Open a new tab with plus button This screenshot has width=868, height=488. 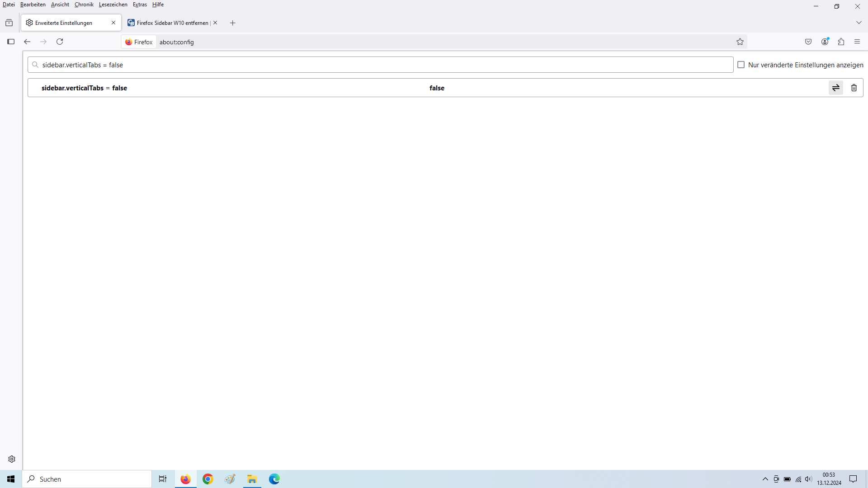pos(232,23)
